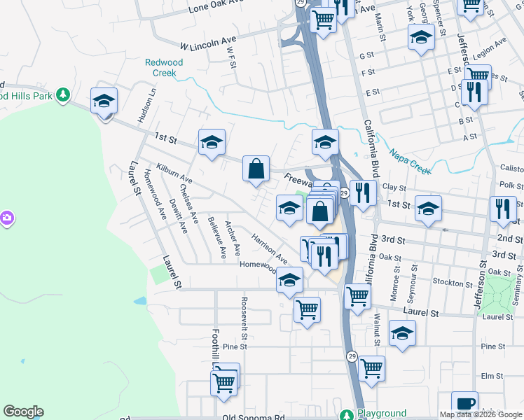Image resolution: width=524 pixels, height=420 pixels.
Task: Select the restaurant marker next to Clay St
Action: coord(363,194)
